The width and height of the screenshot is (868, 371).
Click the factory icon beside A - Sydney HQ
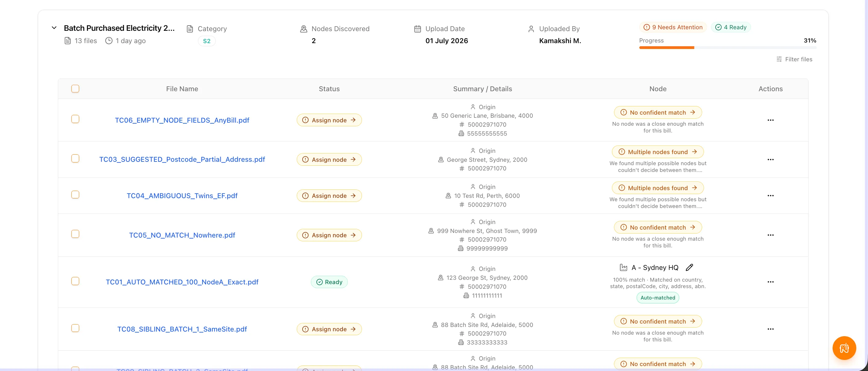(x=623, y=268)
